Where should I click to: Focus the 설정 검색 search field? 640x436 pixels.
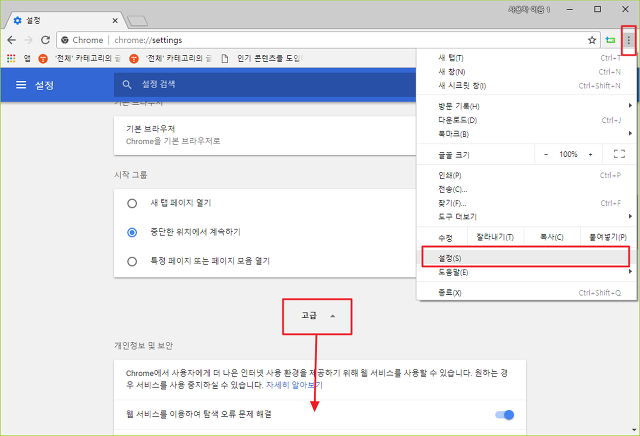click(265, 85)
